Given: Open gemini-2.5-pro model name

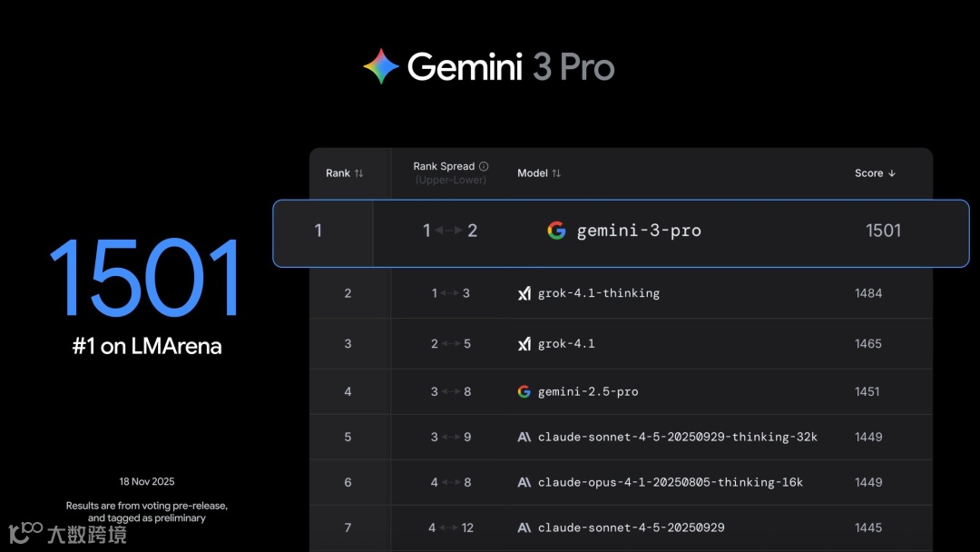Looking at the screenshot, I should pyautogui.click(x=588, y=392).
